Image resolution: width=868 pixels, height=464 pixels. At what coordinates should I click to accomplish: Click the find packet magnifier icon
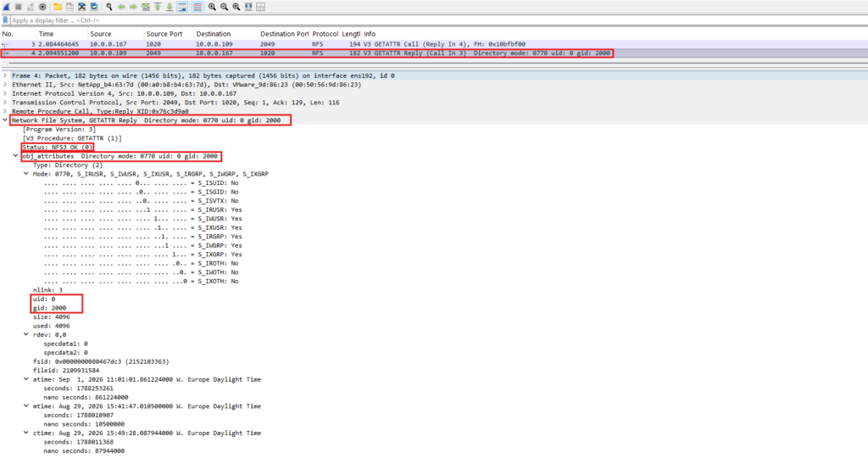coord(109,7)
